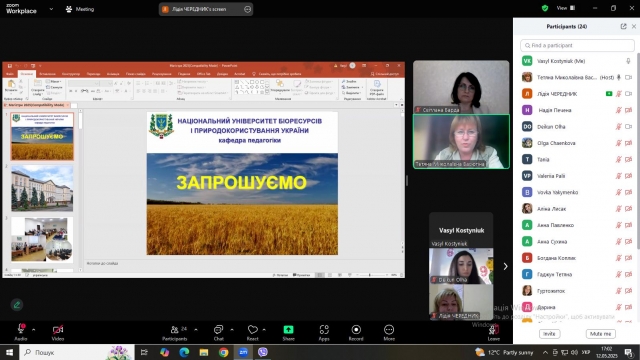
Task: Show next page of video tiles arrow
Action: [505, 266]
